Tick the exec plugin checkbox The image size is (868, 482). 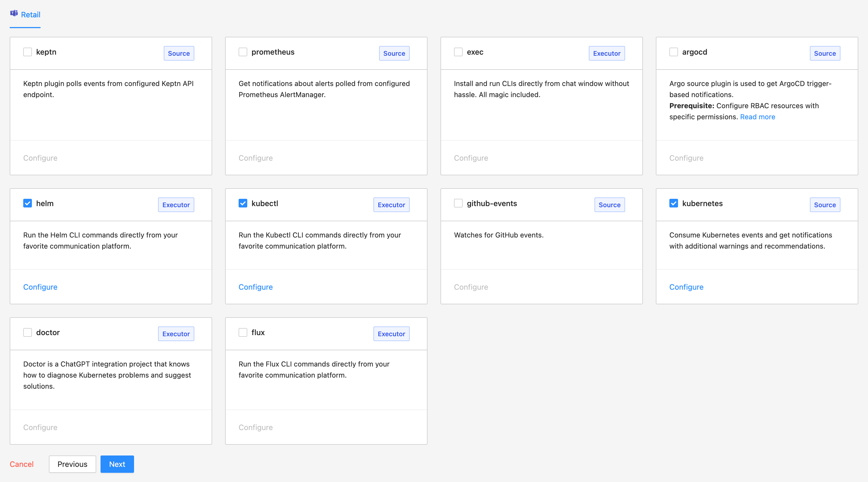pyautogui.click(x=458, y=52)
